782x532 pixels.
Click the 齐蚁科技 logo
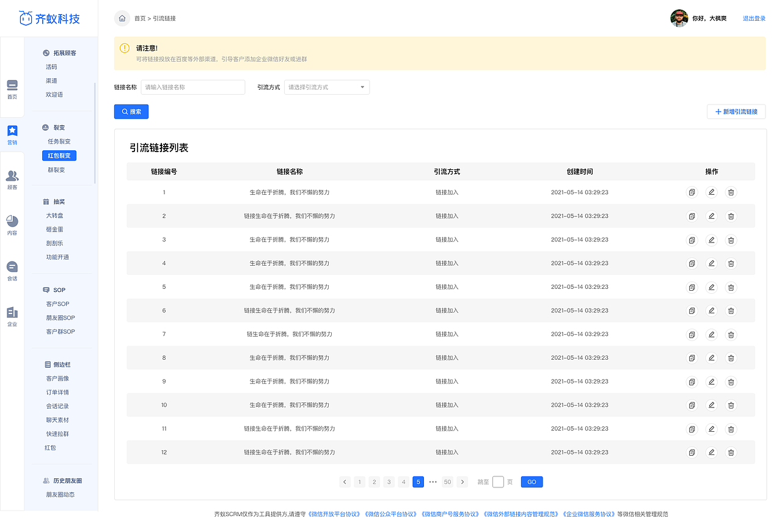[49, 18]
